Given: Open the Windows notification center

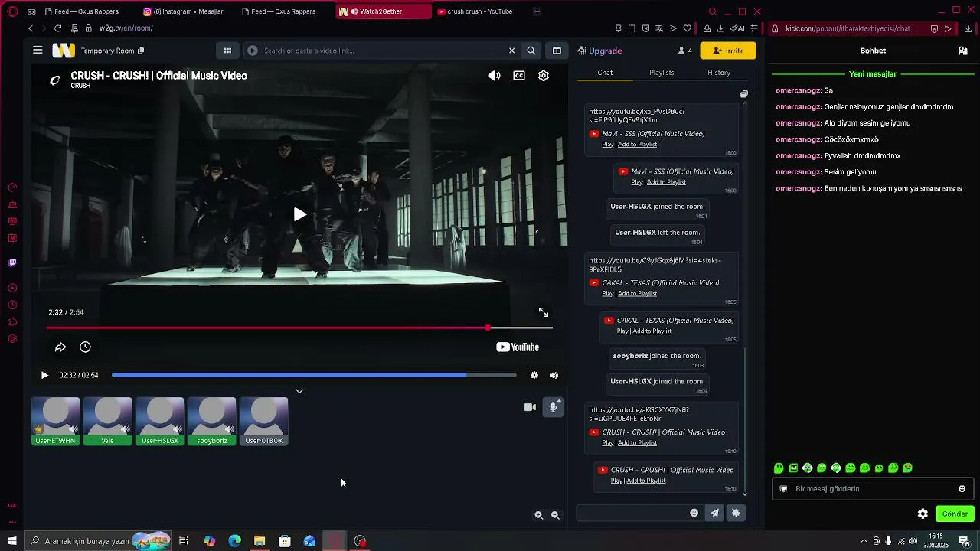Looking at the screenshot, I should point(964,541).
